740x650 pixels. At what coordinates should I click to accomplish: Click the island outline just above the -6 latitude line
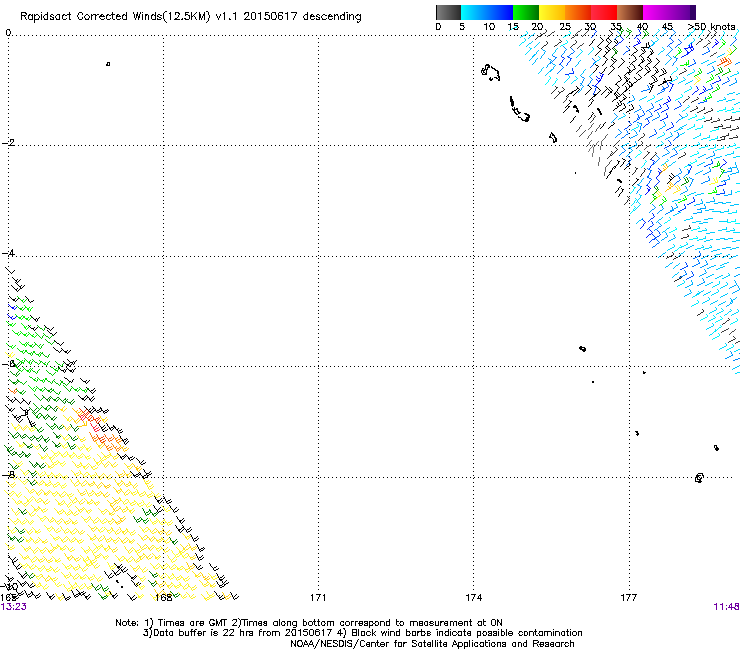pos(582,349)
